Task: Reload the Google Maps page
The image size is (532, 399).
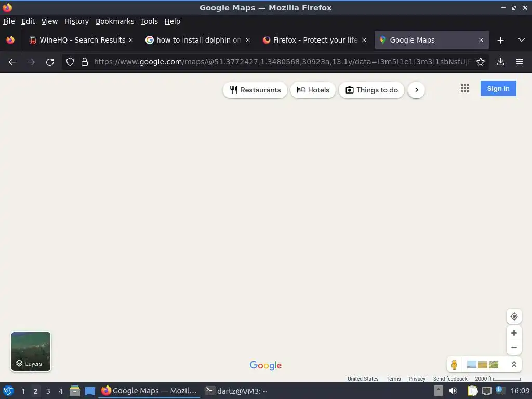Action: 50,62
